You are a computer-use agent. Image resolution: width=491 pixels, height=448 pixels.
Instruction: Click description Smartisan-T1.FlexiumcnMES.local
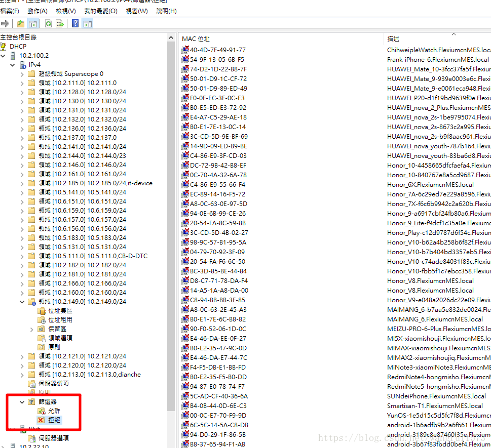(435, 406)
